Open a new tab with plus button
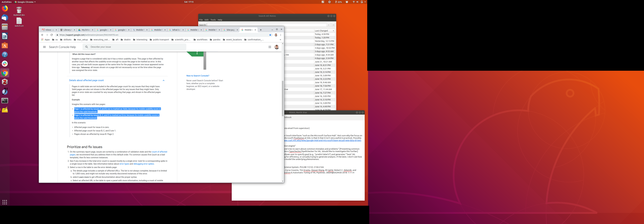Viewport: 644px width, 224px height. [x=261, y=30]
